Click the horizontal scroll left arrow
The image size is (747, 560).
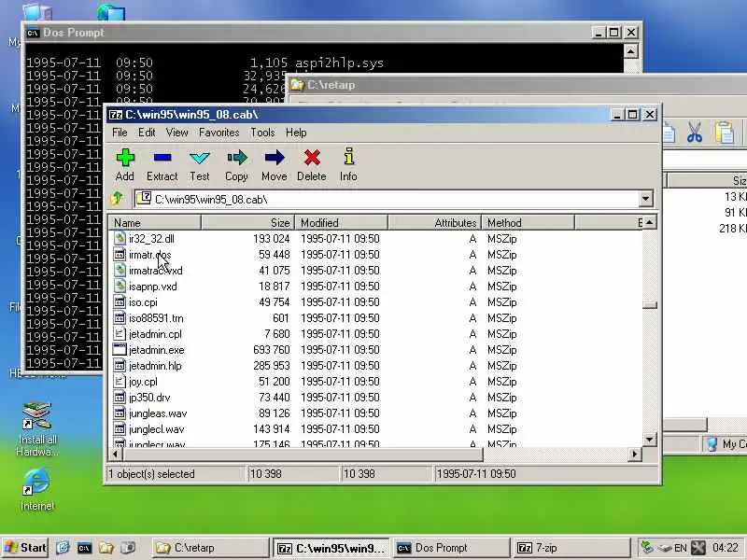coord(115,455)
